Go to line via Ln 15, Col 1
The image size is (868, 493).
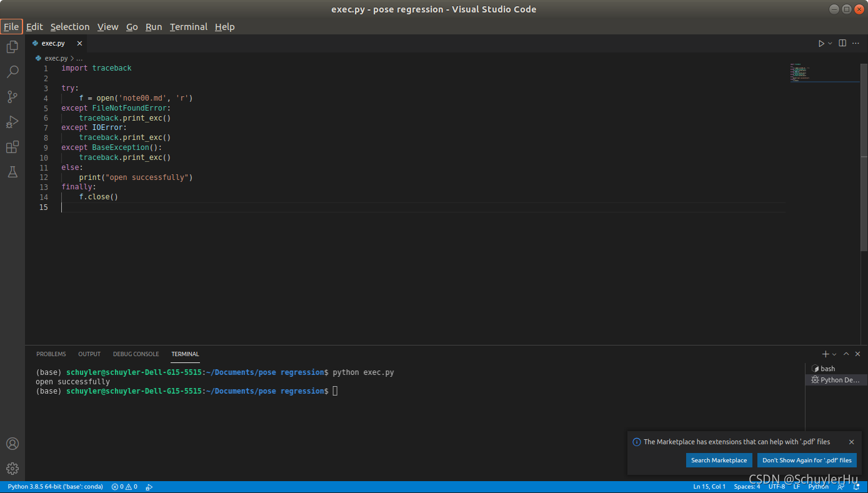tap(709, 487)
